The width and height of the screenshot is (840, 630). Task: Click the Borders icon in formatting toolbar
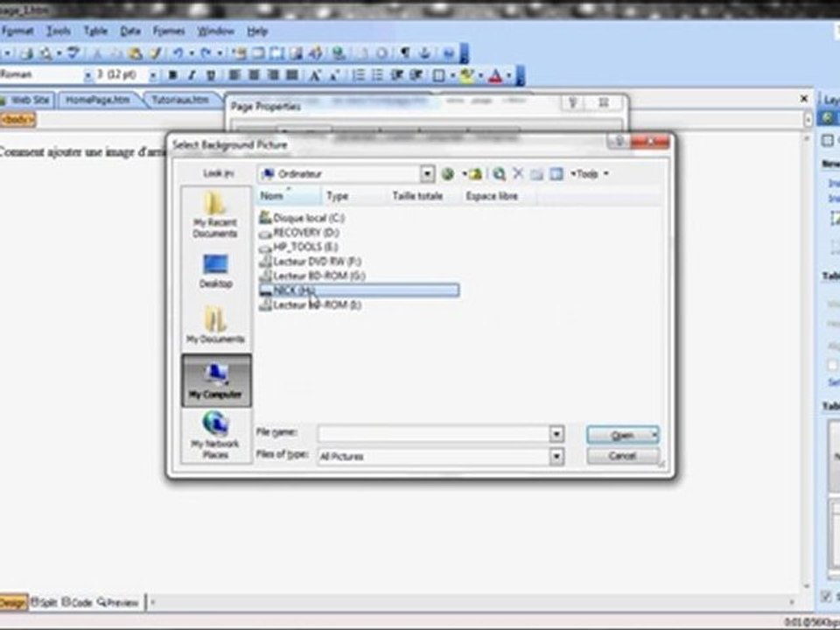pos(438,75)
